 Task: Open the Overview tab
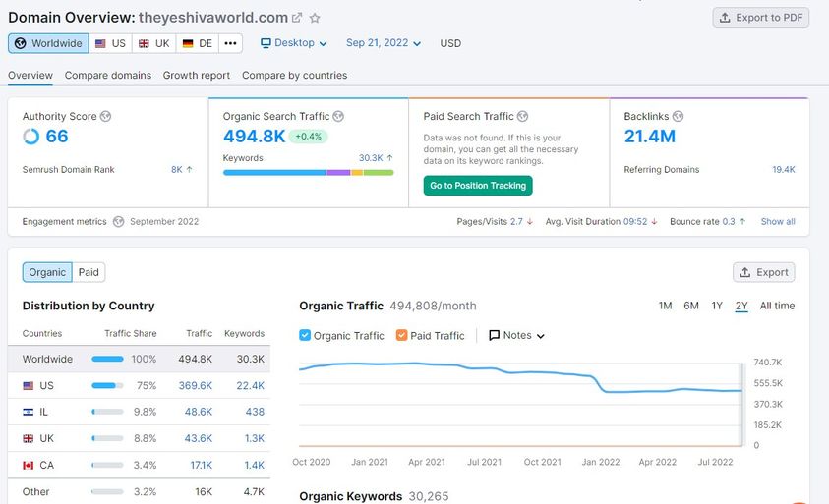tap(30, 75)
